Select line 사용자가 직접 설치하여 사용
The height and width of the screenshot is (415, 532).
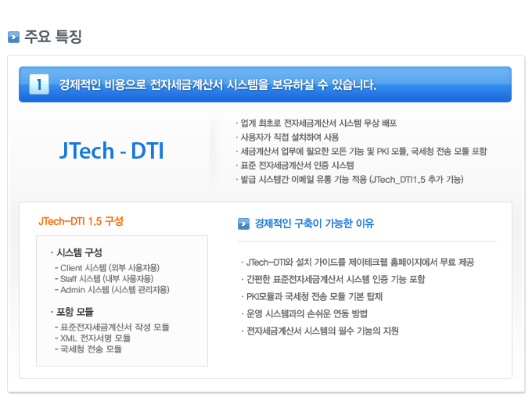(287, 137)
